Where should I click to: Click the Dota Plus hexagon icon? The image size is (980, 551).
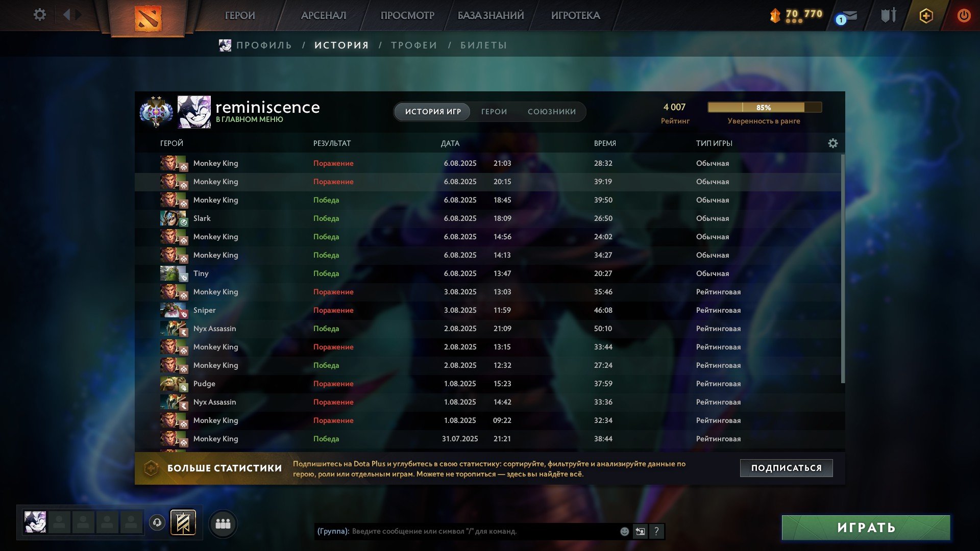pos(926,15)
